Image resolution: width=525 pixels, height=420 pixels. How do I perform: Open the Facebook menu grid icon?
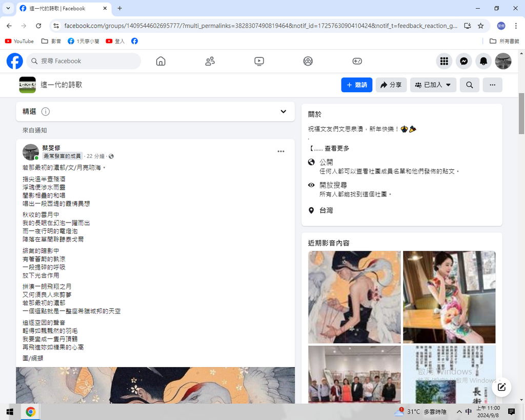[444, 61]
